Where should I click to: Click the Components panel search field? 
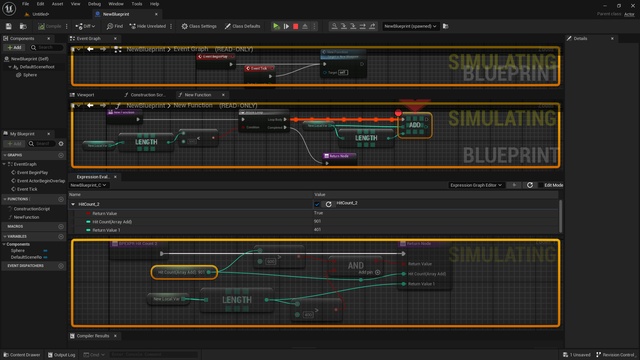click(46, 47)
